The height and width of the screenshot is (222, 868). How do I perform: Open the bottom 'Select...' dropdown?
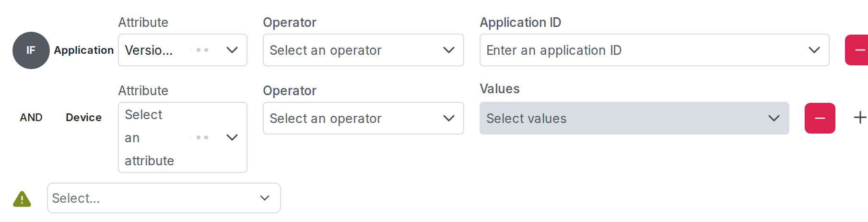pyautogui.click(x=164, y=198)
